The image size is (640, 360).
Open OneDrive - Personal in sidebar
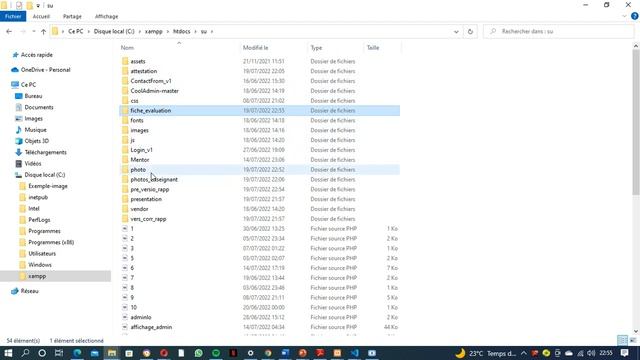45,70
